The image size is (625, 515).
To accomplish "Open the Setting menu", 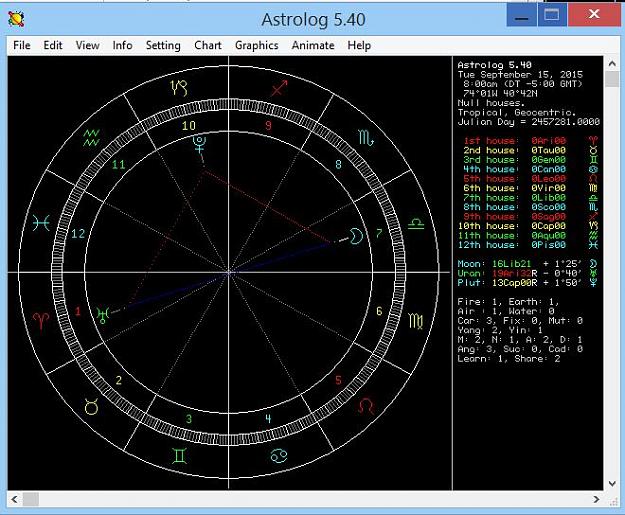I will (163, 45).
